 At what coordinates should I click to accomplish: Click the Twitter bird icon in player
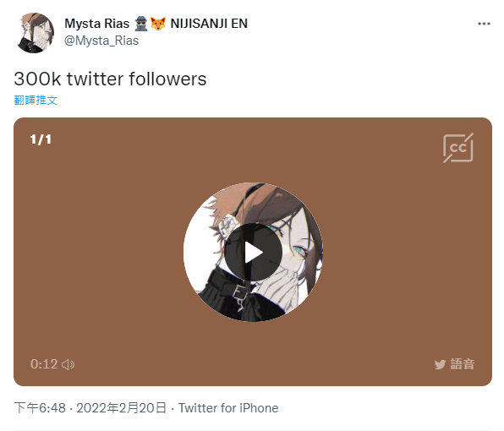click(x=440, y=364)
